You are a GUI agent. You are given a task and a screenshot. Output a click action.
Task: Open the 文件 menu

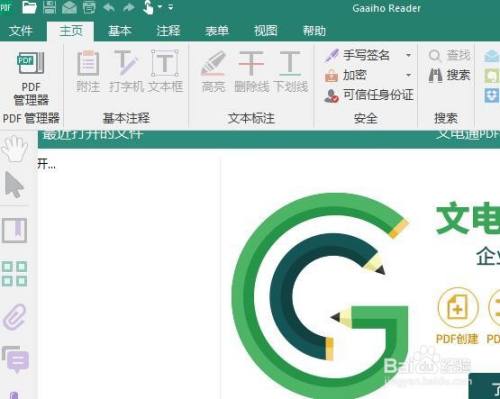(21, 31)
